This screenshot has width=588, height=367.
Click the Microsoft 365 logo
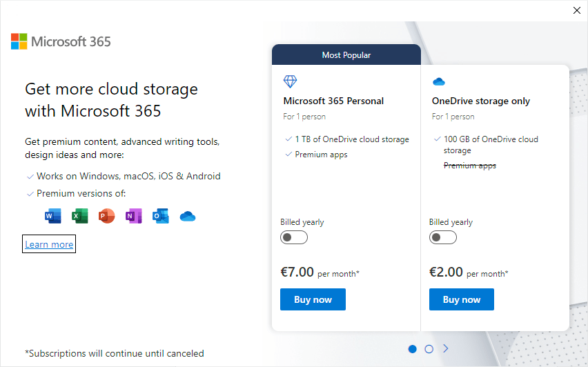61,41
